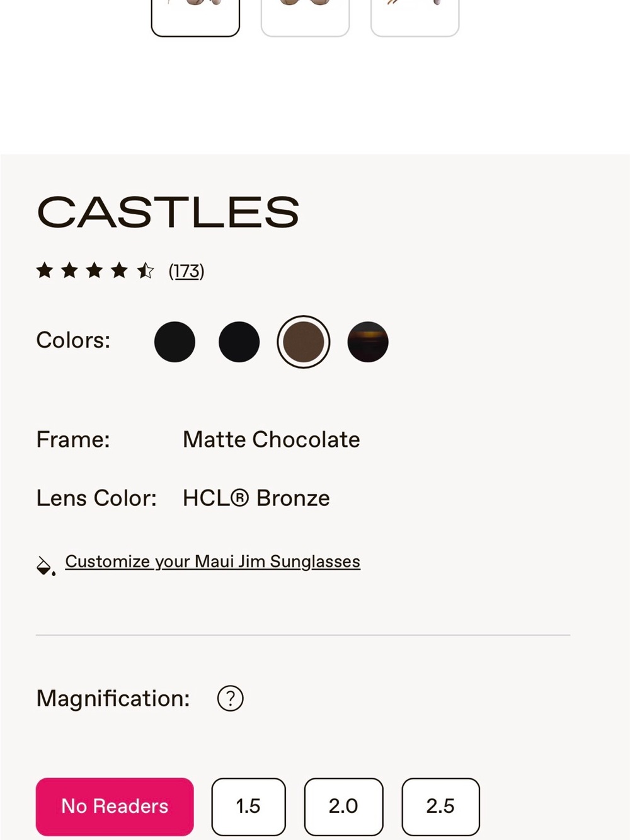630x840 pixels.
Task: Select the brown Matte Chocolate swatch
Action: [x=303, y=342]
